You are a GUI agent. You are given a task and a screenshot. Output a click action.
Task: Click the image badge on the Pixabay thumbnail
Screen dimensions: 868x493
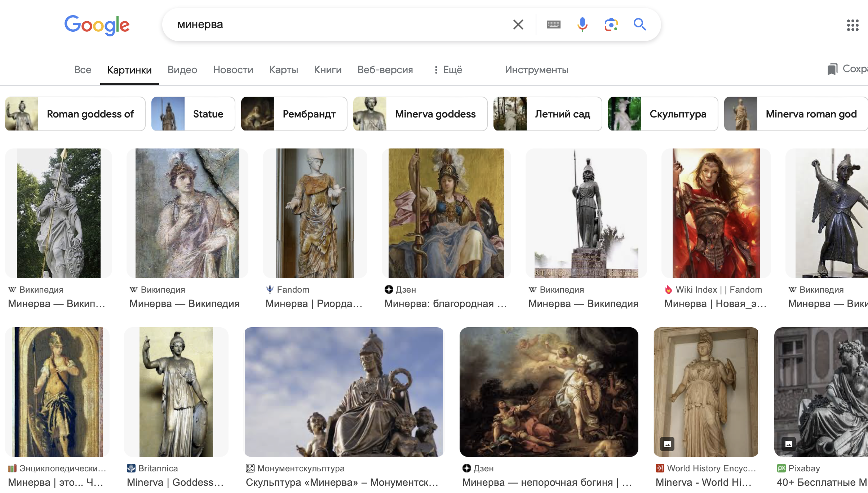(788, 444)
